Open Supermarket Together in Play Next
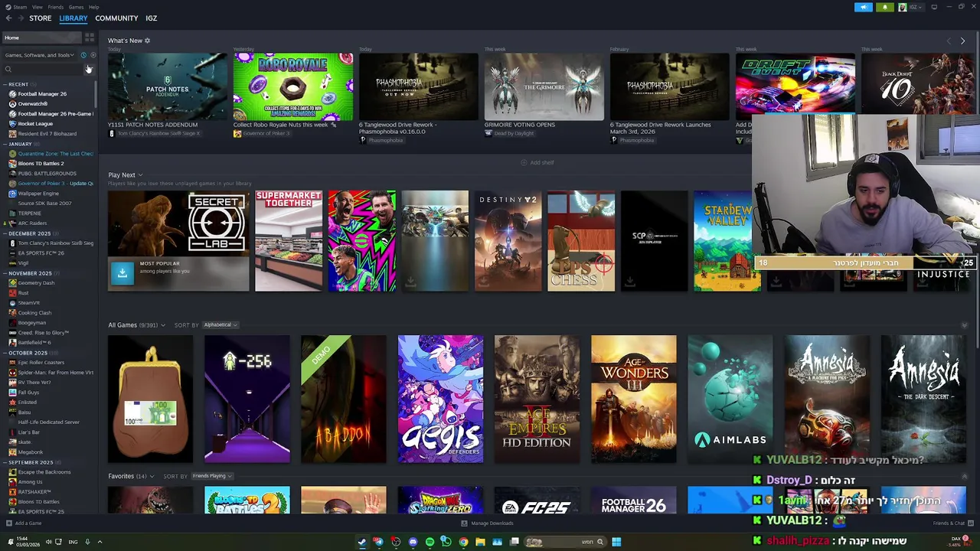Image resolution: width=980 pixels, height=551 pixels. tap(289, 241)
